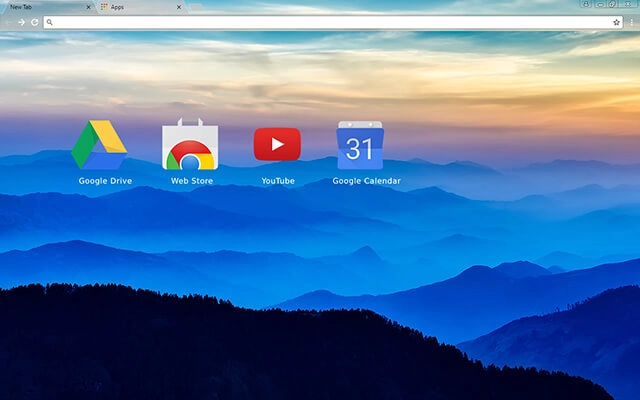This screenshot has height=400, width=640.
Task: Restore down the Chrome window
Action: click(x=613, y=4)
